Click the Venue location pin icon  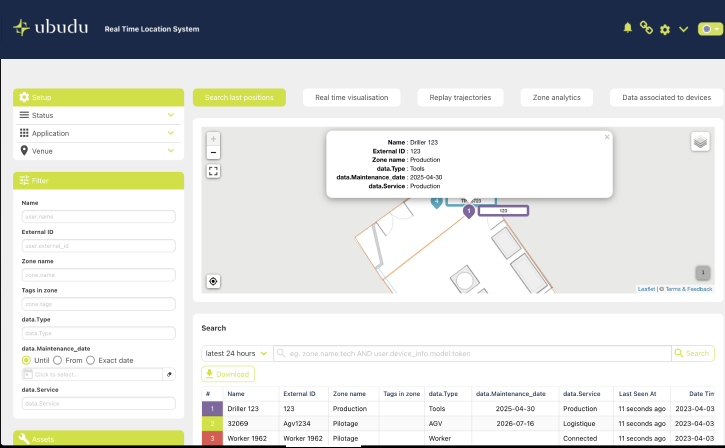coord(24,151)
